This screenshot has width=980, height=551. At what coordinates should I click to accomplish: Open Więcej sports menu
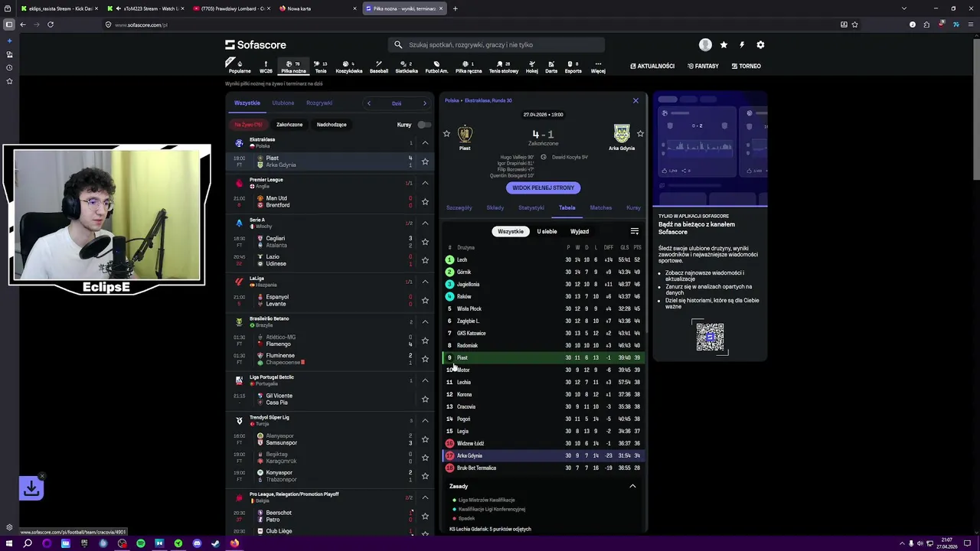tap(598, 67)
